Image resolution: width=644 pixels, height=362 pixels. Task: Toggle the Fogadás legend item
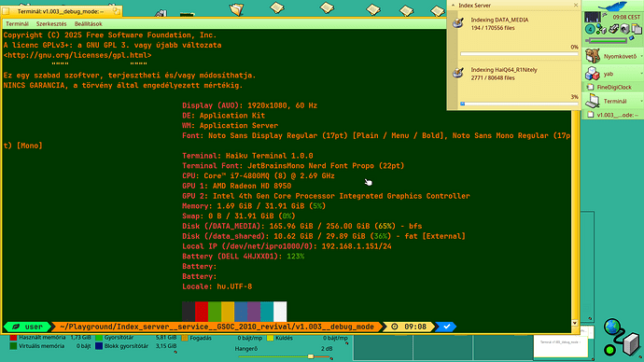click(222, 338)
